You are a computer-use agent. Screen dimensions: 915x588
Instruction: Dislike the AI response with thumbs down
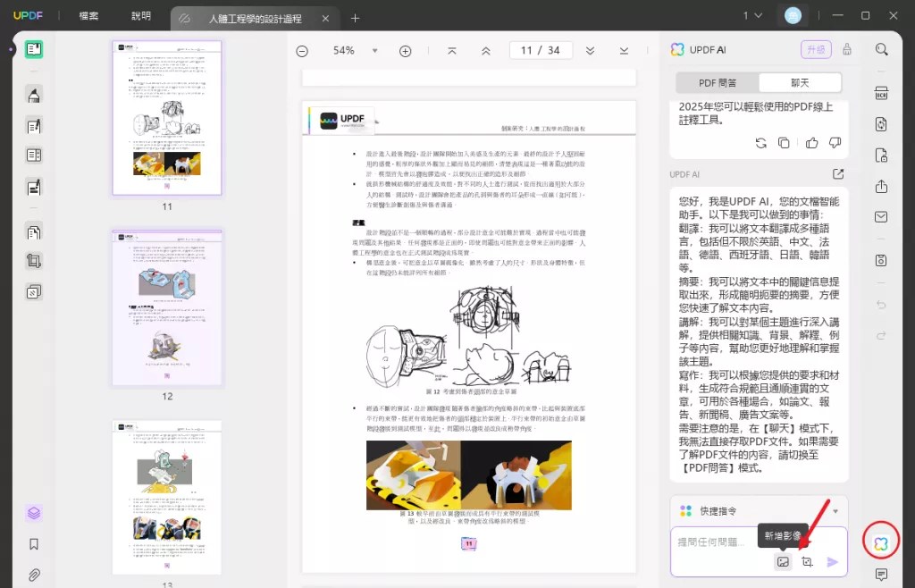pyautogui.click(x=835, y=143)
